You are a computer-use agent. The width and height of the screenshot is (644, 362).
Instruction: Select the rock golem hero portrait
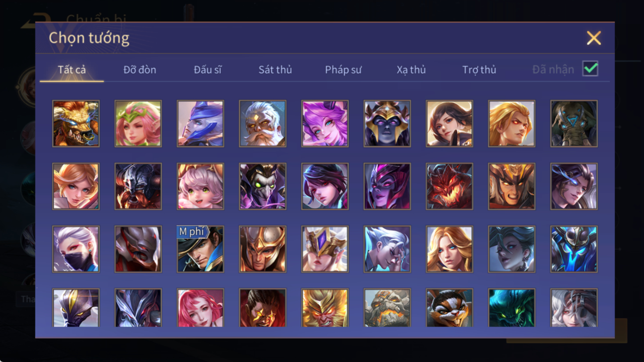click(387, 308)
